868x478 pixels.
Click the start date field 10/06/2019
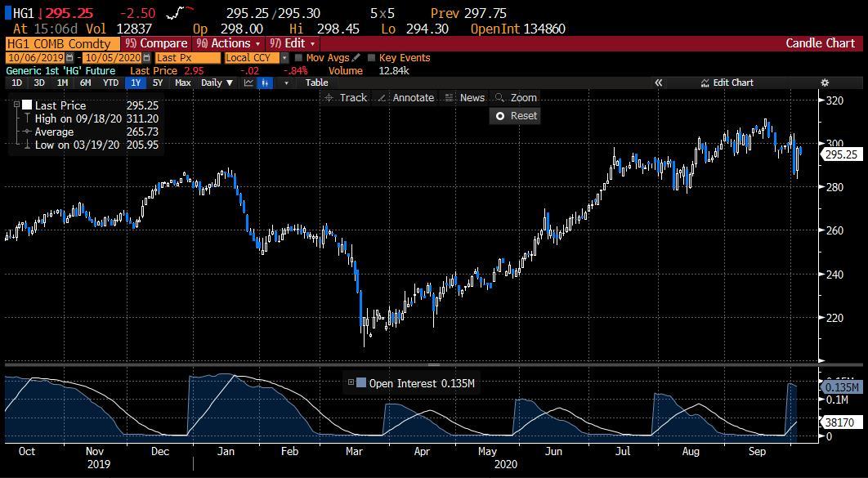click(35, 57)
